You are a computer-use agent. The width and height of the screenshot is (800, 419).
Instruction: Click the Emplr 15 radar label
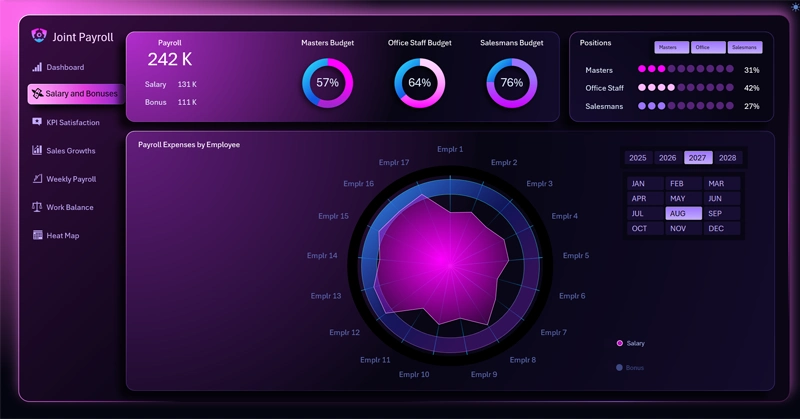(334, 216)
